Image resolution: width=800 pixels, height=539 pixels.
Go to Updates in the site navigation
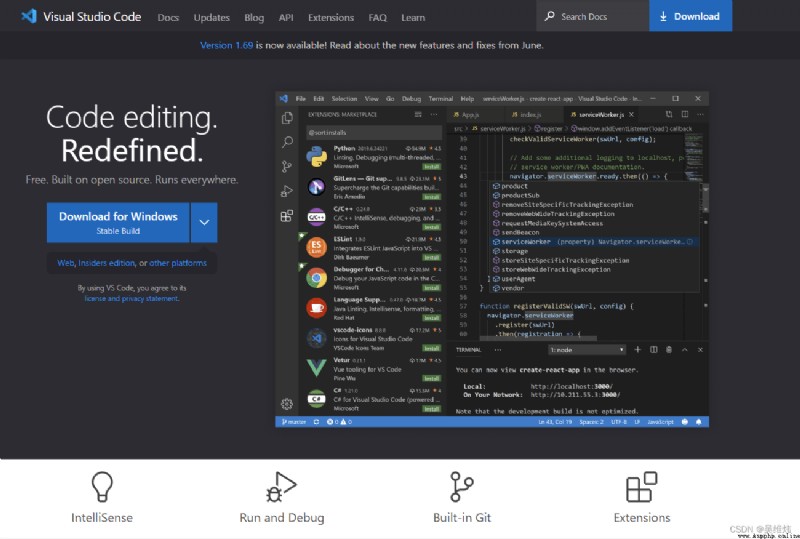click(211, 17)
